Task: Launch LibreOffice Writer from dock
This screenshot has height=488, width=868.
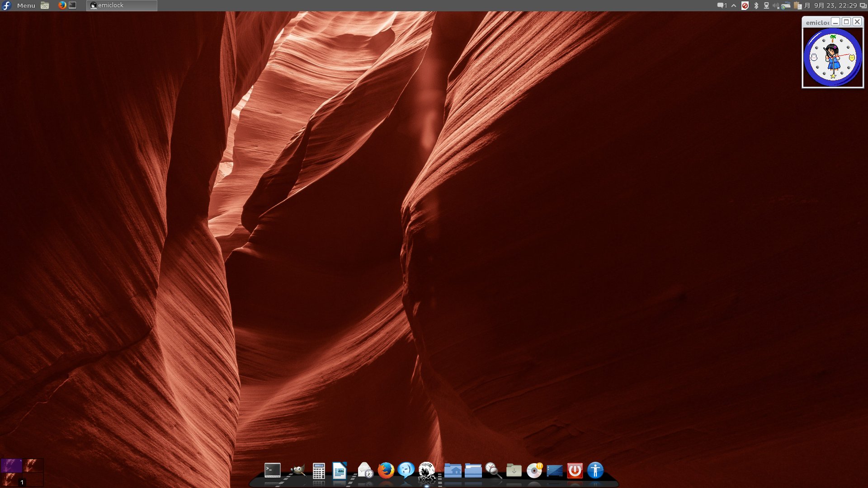Action: click(339, 471)
